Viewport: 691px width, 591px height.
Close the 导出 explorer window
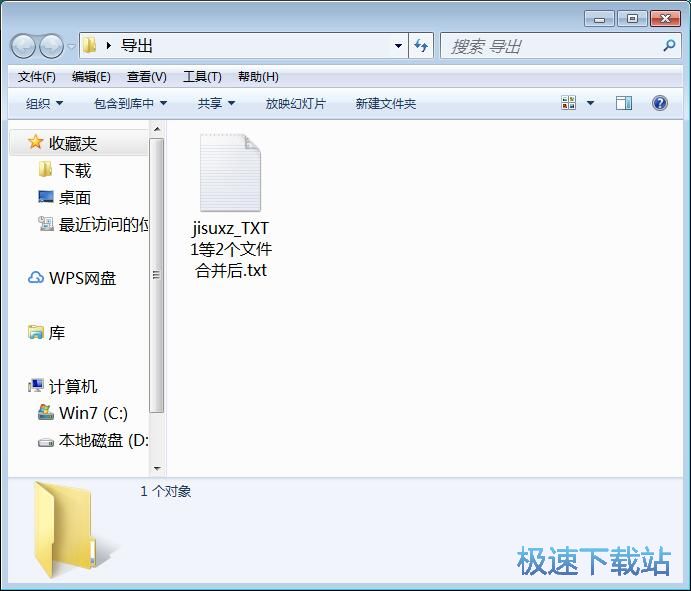665,19
